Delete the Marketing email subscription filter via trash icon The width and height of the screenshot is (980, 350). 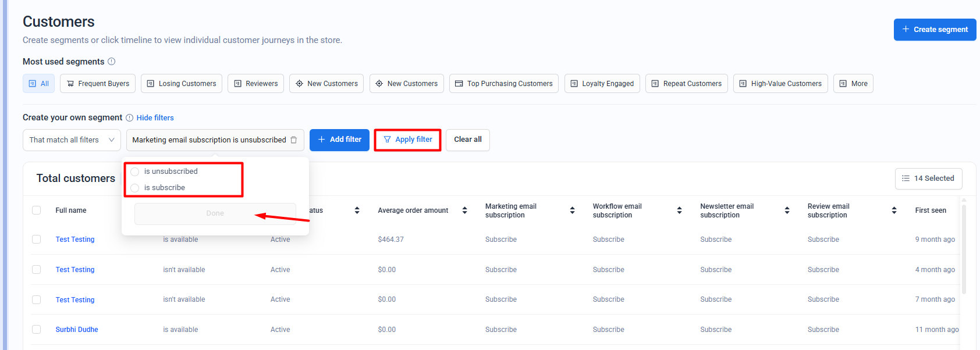point(294,140)
